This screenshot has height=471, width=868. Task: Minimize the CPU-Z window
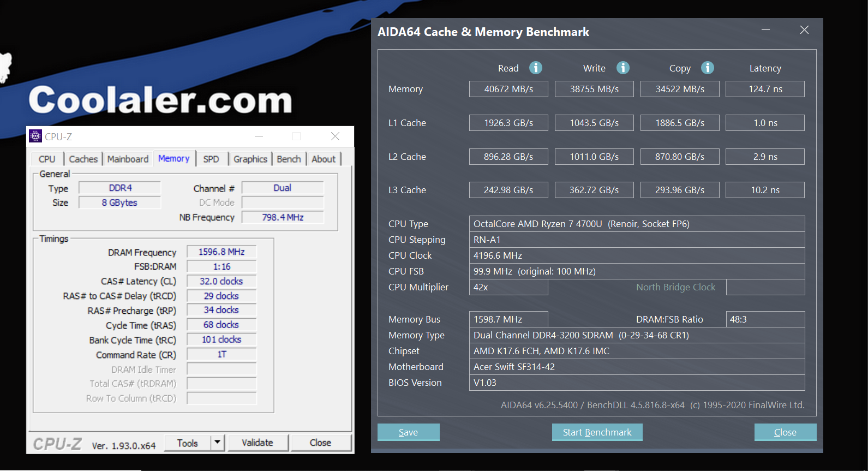coord(259,136)
